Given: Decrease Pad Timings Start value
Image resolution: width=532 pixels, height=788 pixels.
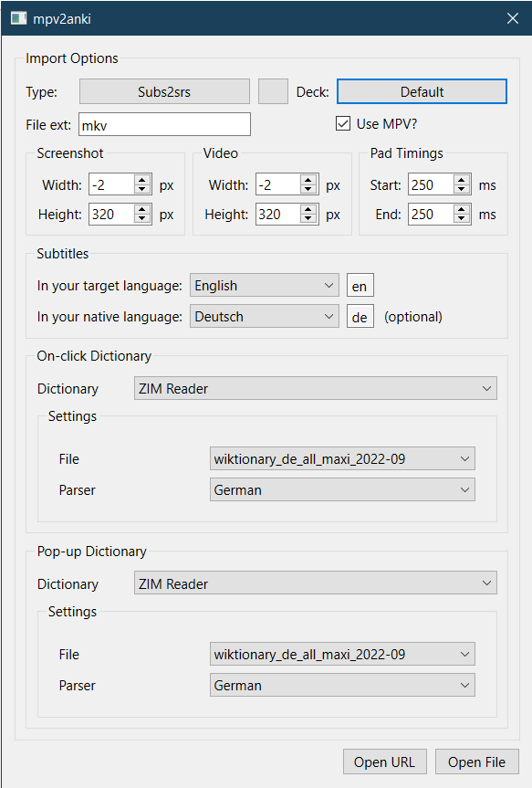Looking at the screenshot, I should [x=461, y=189].
